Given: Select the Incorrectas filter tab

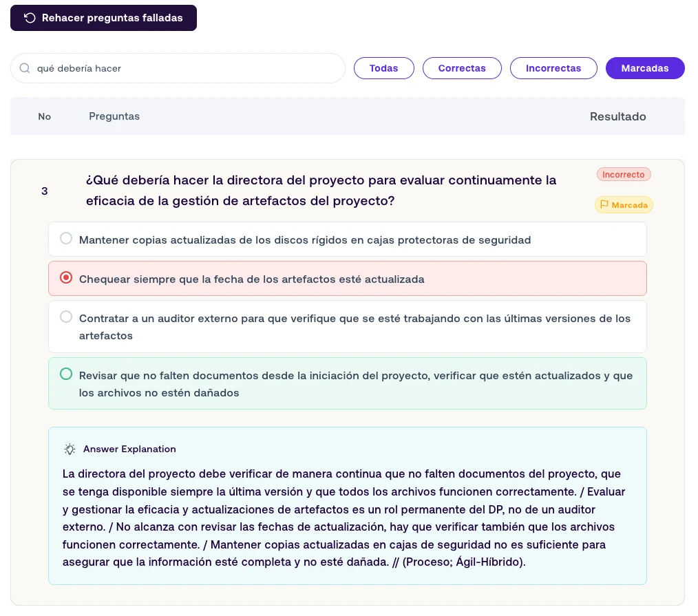Looking at the screenshot, I should (x=553, y=68).
